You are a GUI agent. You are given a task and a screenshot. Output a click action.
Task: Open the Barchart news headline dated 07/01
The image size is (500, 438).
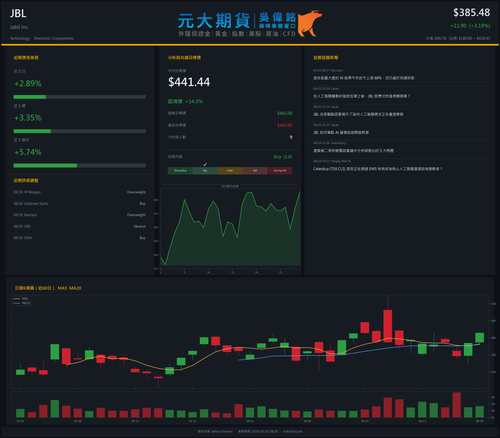click(x=363, y=78)
